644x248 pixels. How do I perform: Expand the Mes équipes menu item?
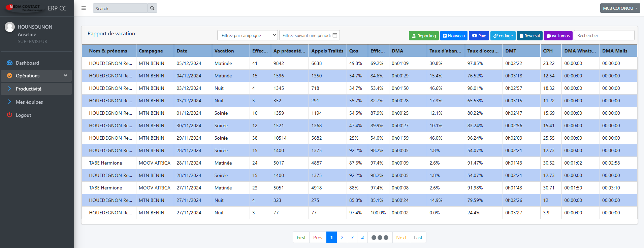coord(29,102)
